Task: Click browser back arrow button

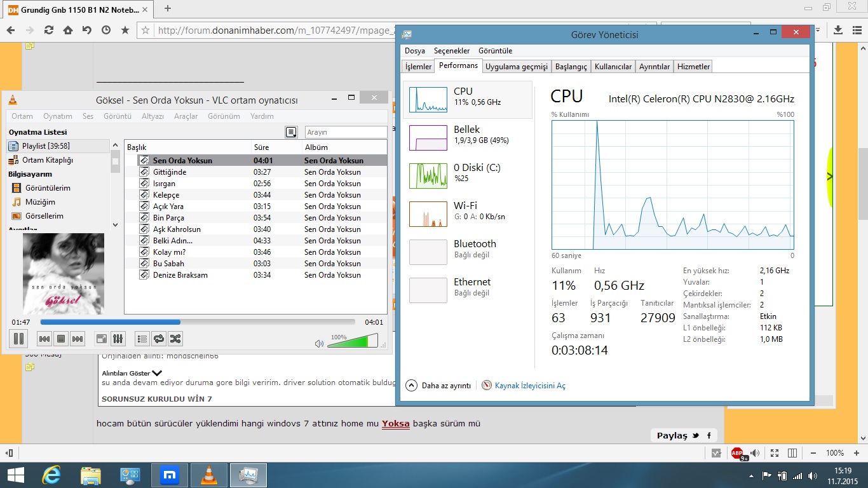Action: (x=10, y=30)
